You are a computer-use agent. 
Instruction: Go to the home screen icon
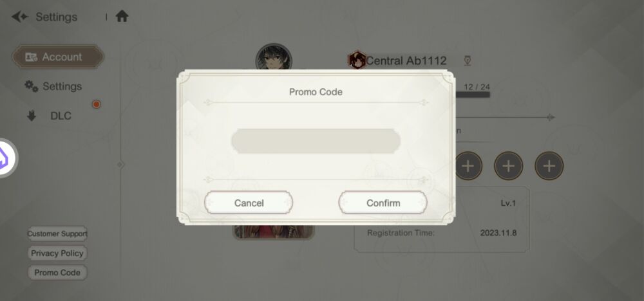click(x=122, y=17)
